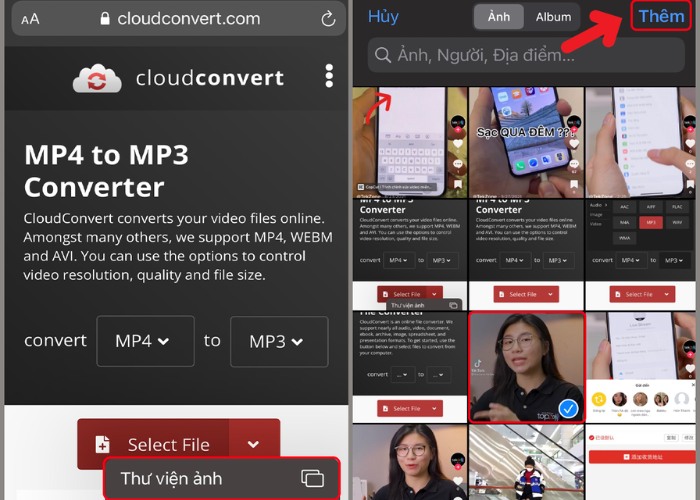The height and width of the screenshot is (500, 700).
Task: Tap Hủy to cancel photo picker
Action: click(383, 17)
